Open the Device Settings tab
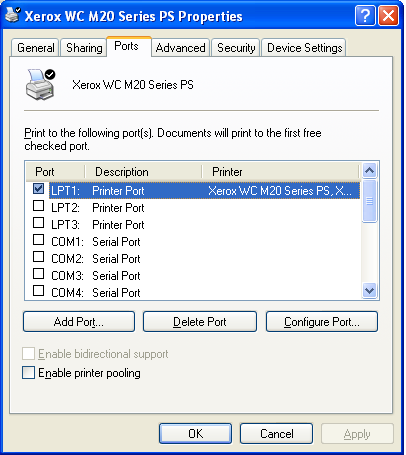The width and height of the screenshot is (406, 455). pyautogui.click(x=305, y=48)
